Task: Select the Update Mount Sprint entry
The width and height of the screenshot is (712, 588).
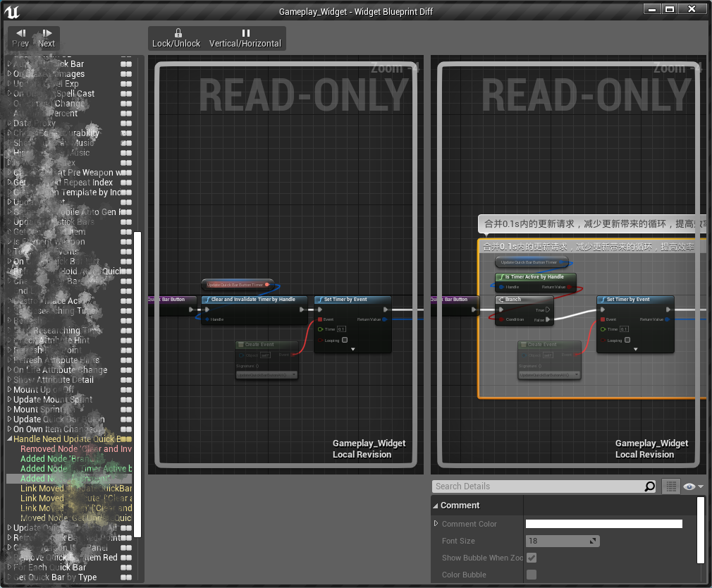Action: click(x=53, y=400)
